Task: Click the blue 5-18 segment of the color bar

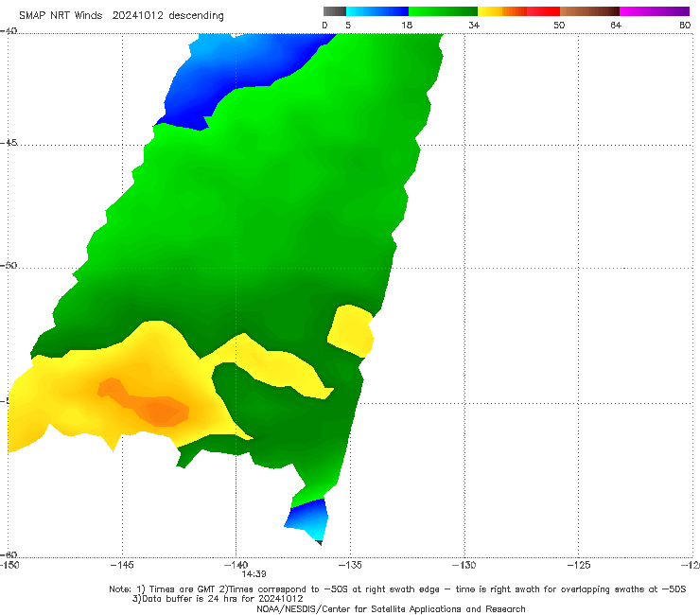Action: [x=377, y=11]
